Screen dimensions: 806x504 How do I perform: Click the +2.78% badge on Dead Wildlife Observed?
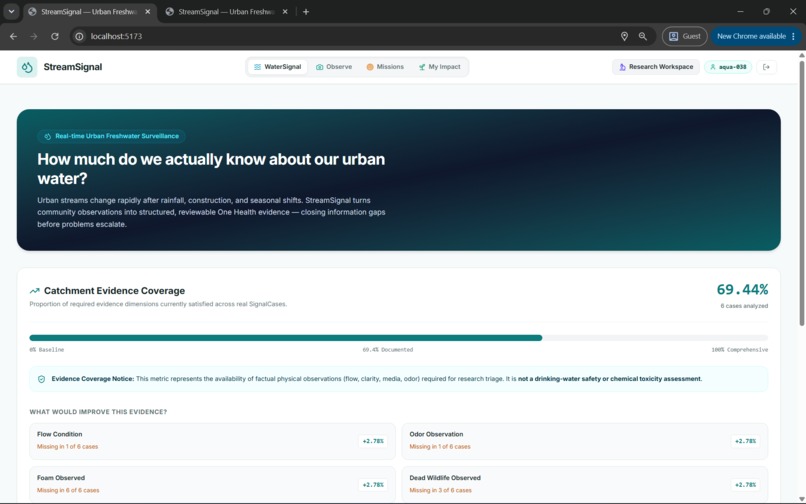tap(745, 485)
